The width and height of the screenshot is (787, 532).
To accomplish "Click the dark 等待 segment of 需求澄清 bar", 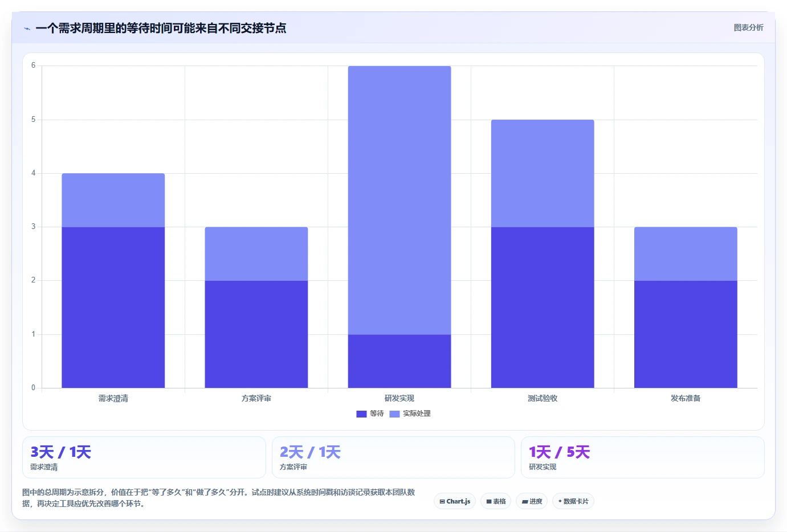I will (113, 308).
